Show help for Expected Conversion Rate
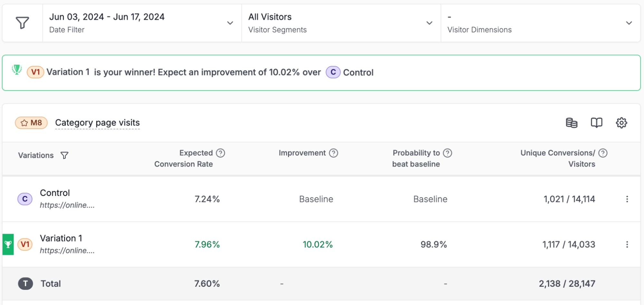Viewport: 644px width, 305px height. tap(221, 153)
